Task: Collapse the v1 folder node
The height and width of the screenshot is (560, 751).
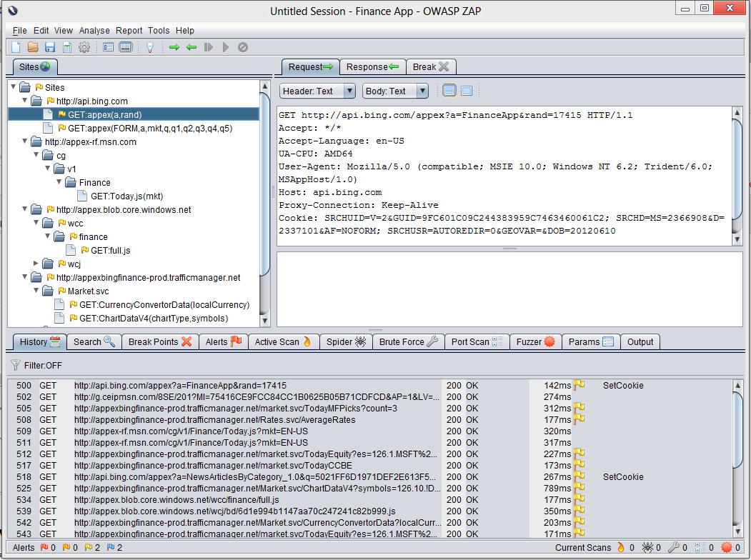Action: [x=48, y=169]
